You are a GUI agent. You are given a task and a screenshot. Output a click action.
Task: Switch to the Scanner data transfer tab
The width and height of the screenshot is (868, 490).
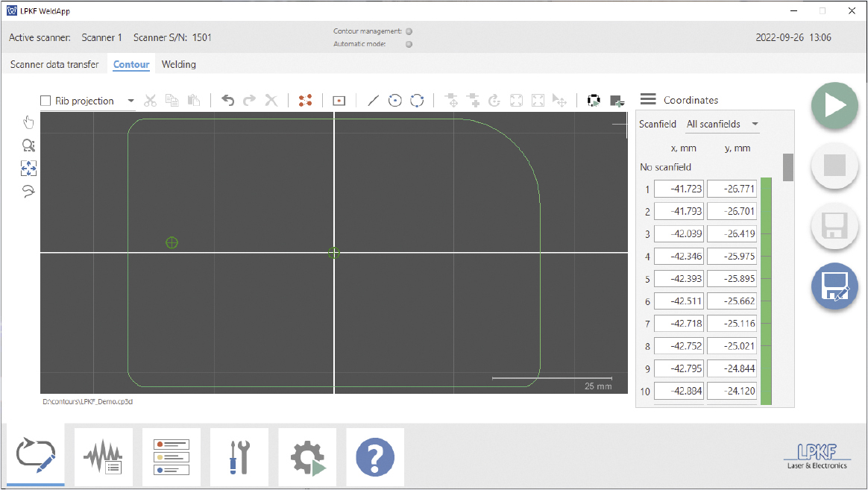[x=54, y=64]
